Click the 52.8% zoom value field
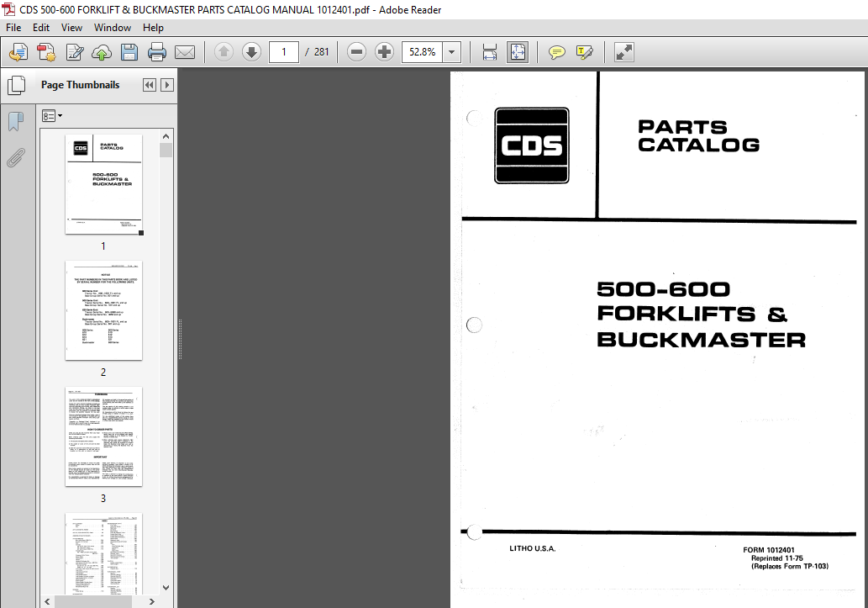The image size is (868, 608). click(422, 52)
